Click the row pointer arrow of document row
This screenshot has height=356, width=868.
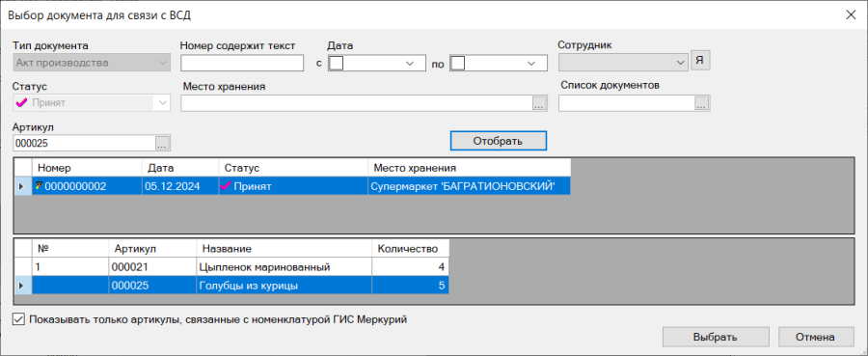[21, 186]
